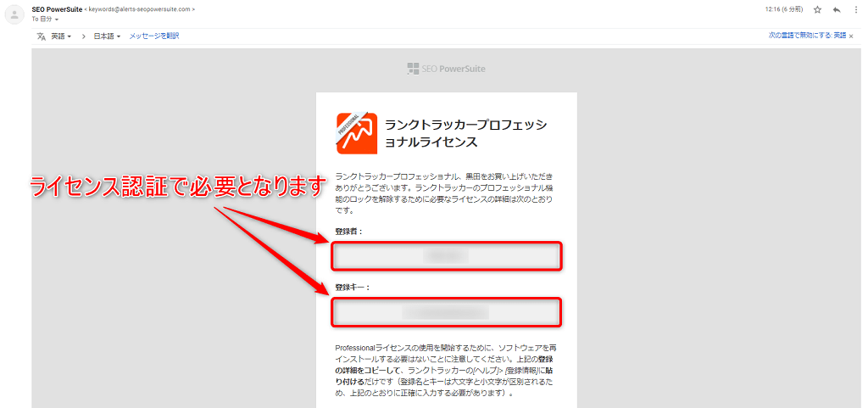Click the 'メッセージを翻訳' link
This screenshot has width=868, height=408.
coord(153,36)
